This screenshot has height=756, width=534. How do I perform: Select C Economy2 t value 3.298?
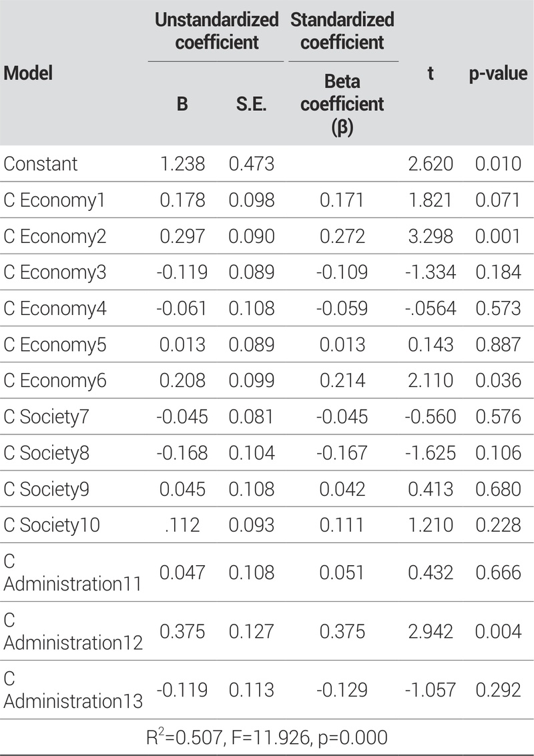point(431,236)
